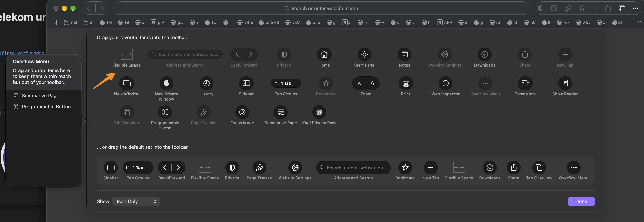Click the bookmarks bar ribbon icon before 'net'

(55, 22)
